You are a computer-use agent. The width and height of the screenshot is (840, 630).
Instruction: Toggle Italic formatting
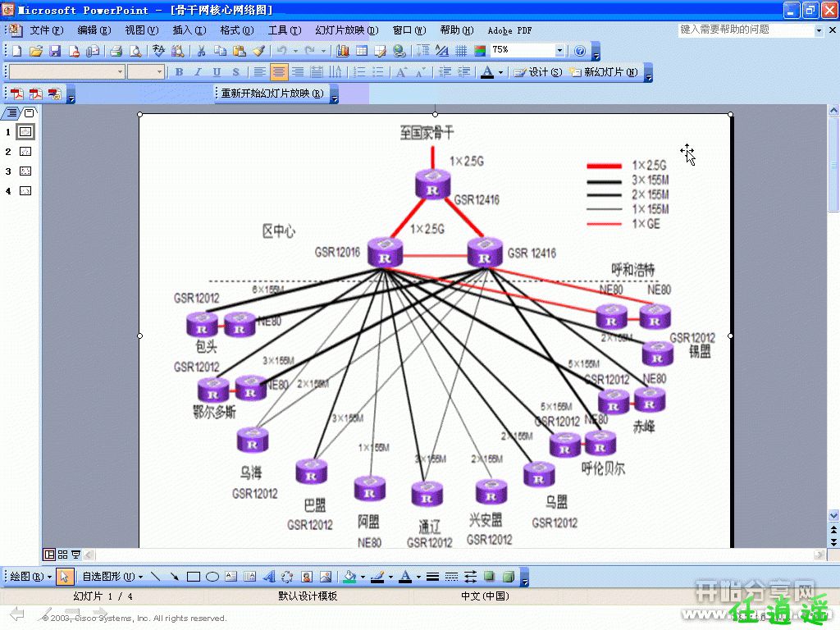[198, 72]
